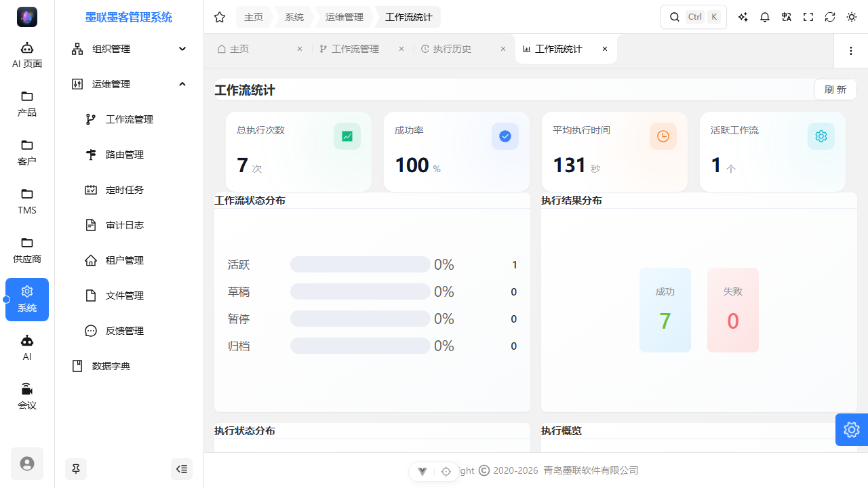The width and height of the screenshot is (868, 488).
Task: Open the Ctrl K search box
Action: pos(694,17)
